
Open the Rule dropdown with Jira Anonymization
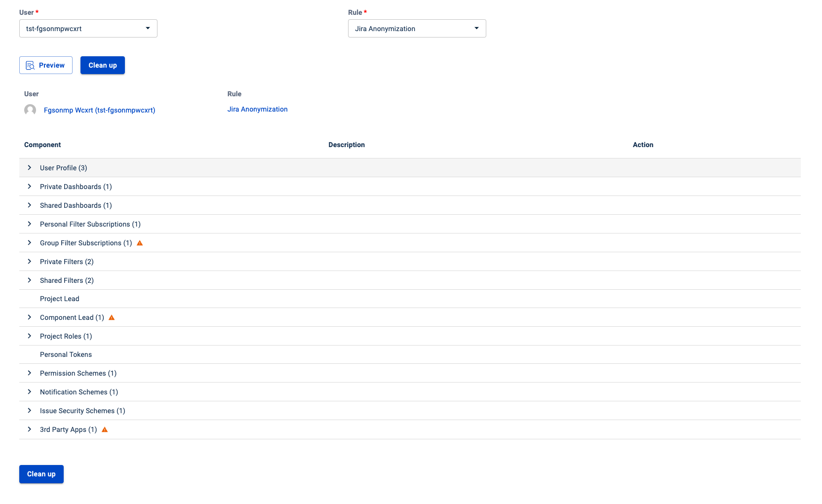[x=417, y=29]
